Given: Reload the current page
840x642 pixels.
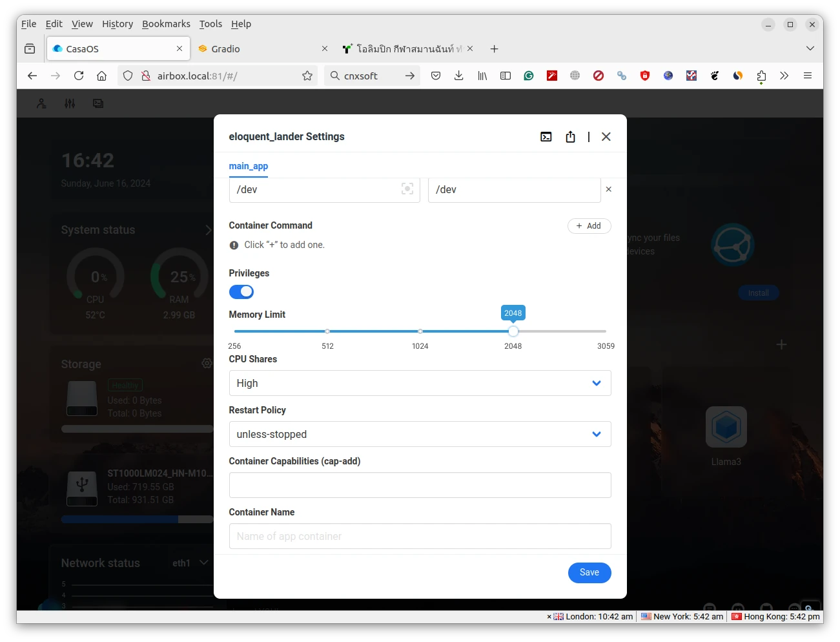Looking at the screenshot, I should click(79, 76).
